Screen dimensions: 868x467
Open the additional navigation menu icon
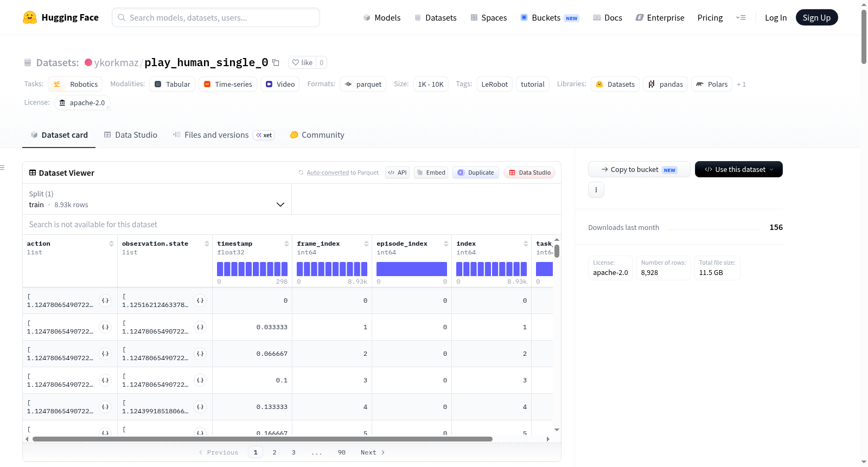pyautogui.click(x=741, y=17)
